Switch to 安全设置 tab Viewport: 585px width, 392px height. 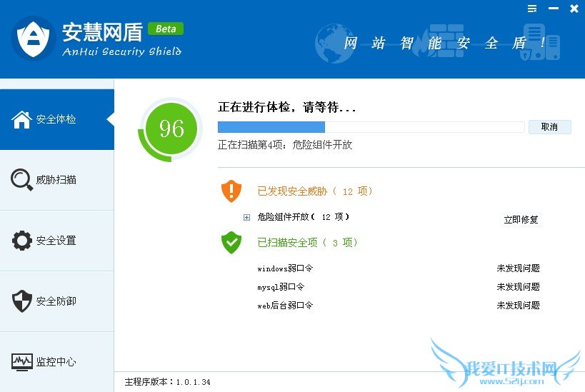(x=57, y=241)
